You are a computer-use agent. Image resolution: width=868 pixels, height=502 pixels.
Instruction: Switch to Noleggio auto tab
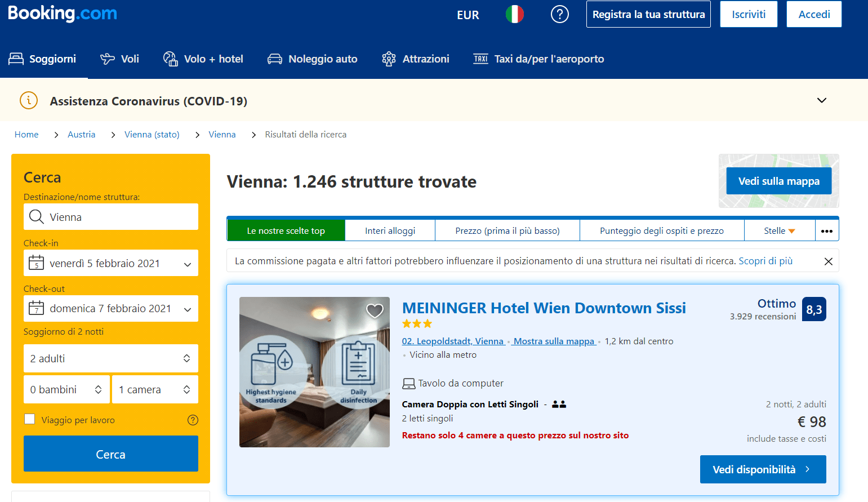tap(312, 59)
